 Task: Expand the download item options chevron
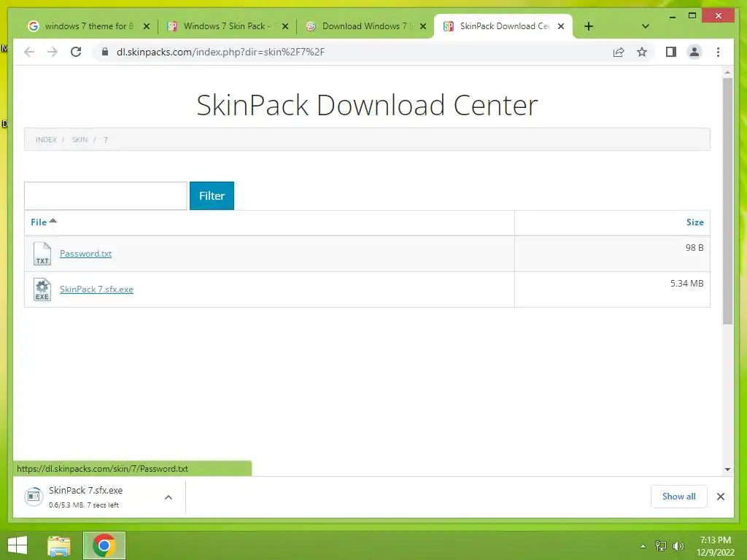click(169, 497)
